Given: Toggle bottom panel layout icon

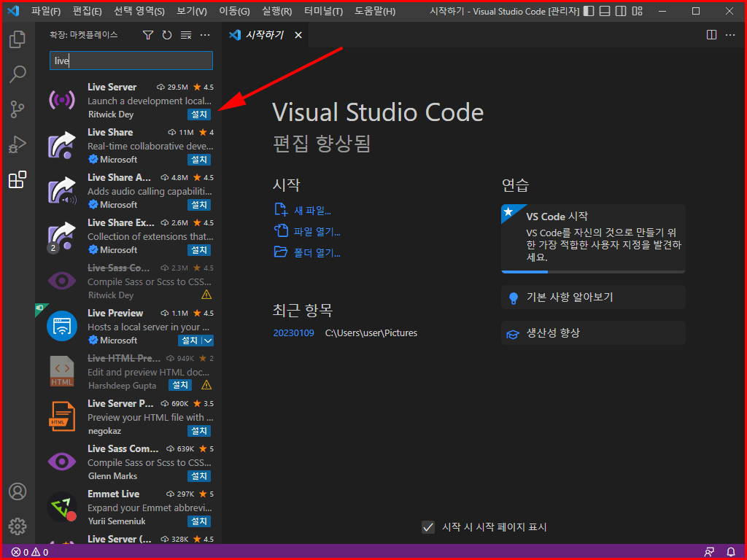Looking at the screenshot, I should (605, 11).
